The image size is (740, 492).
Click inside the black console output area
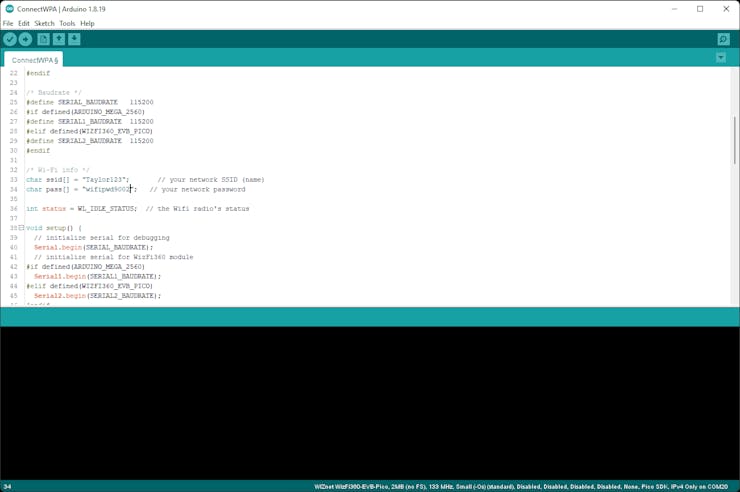tap(370, 403)
